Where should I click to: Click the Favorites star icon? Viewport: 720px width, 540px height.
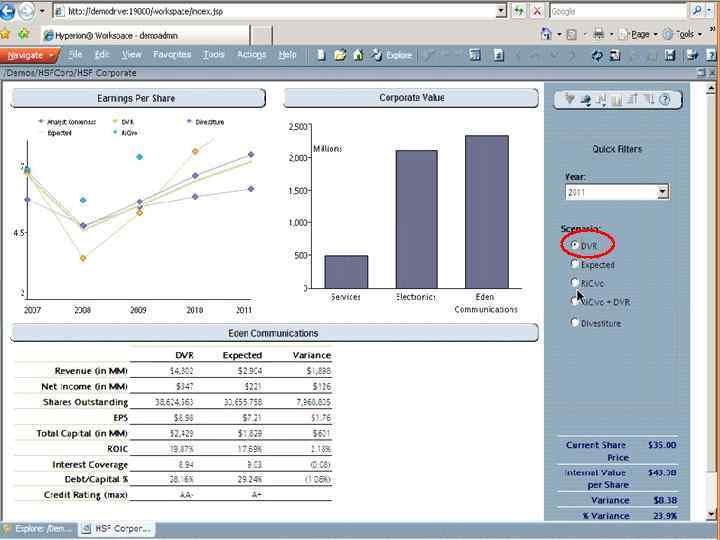click(6, 34)
